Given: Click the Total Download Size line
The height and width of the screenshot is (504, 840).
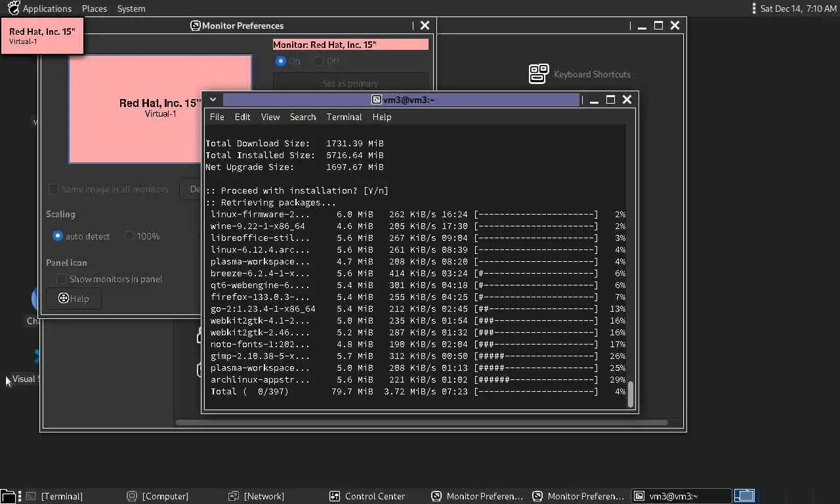Looking at the screenshot, I should [x=295, y=143].
